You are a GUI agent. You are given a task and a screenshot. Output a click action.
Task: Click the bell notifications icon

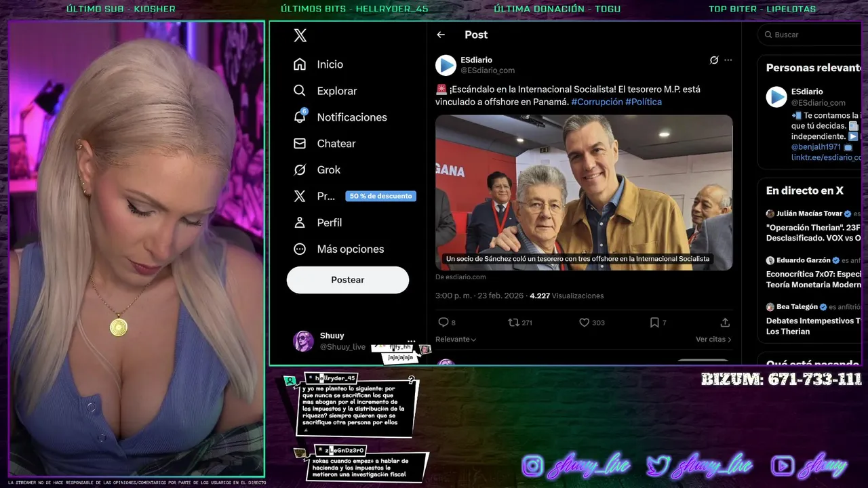pyautogui.click(x=300, y=117)
